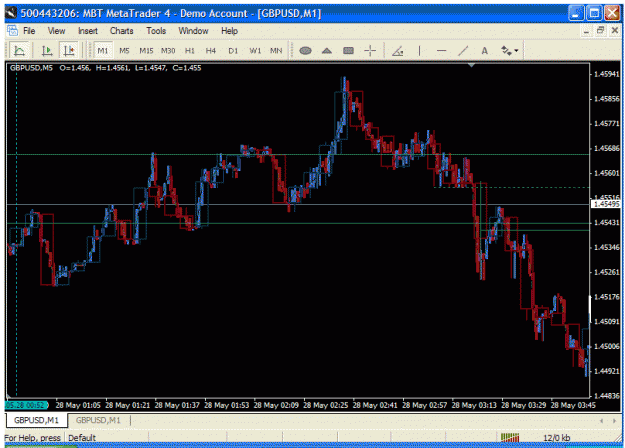Switch to H4 timeframe
Viewport: 625px width, 448px height.
point(211,51)
